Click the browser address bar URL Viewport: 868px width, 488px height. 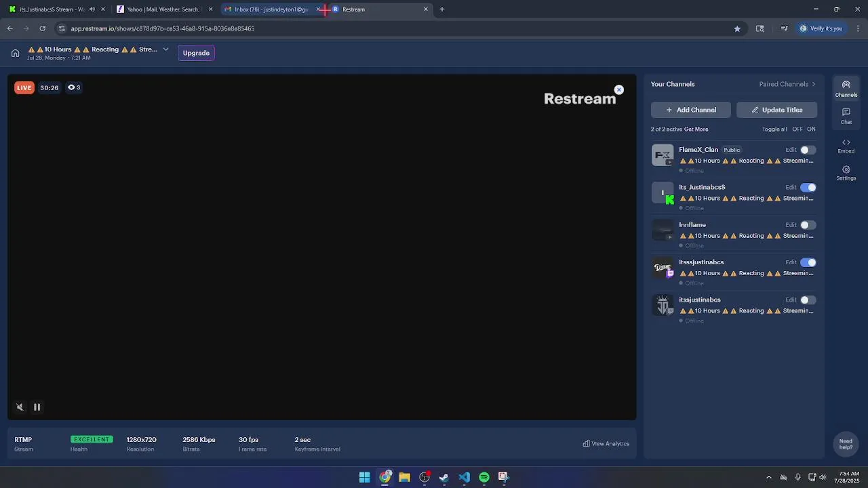(163, 28)
